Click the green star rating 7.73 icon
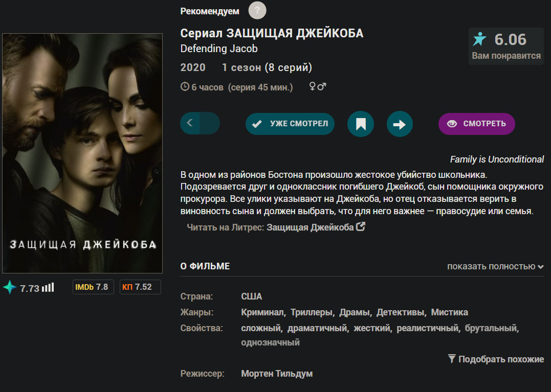Viewport: 551px width, 392px height. click(10, 287)
